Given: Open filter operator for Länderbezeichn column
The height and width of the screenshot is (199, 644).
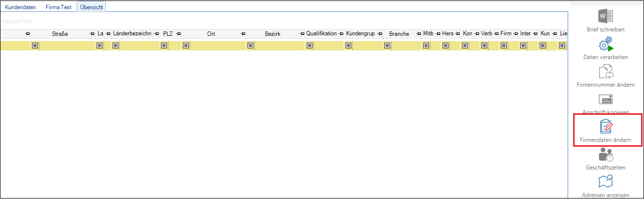Looking at the screenshot, I should click(x=116, y=46).
